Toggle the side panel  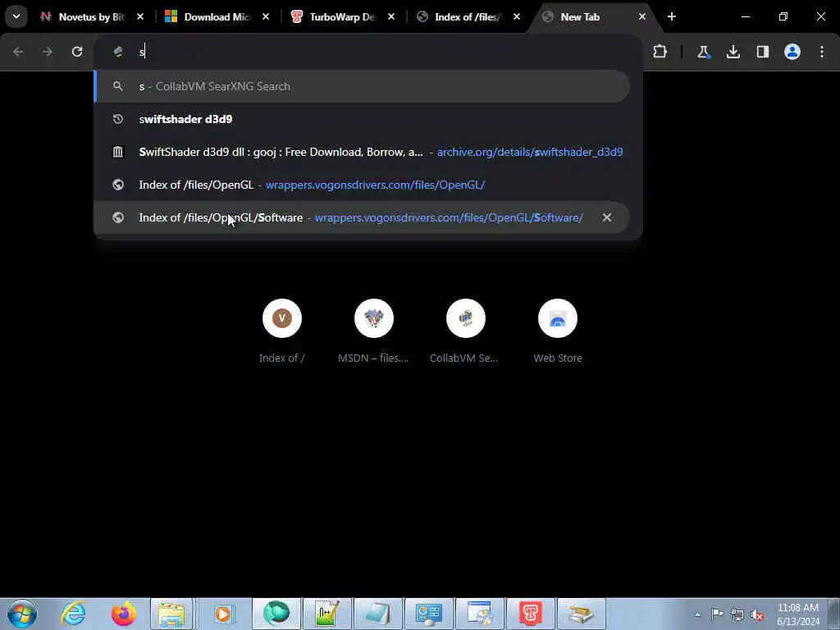763,52
